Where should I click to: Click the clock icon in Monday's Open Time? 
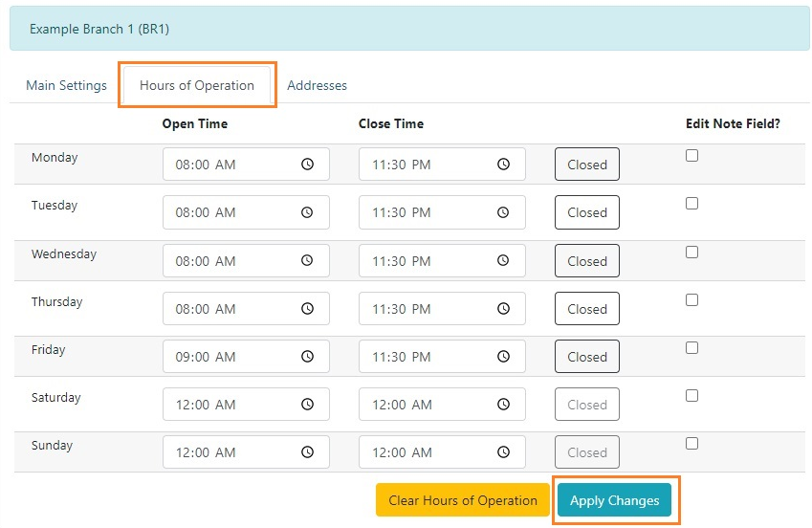[x=307, y=165]
